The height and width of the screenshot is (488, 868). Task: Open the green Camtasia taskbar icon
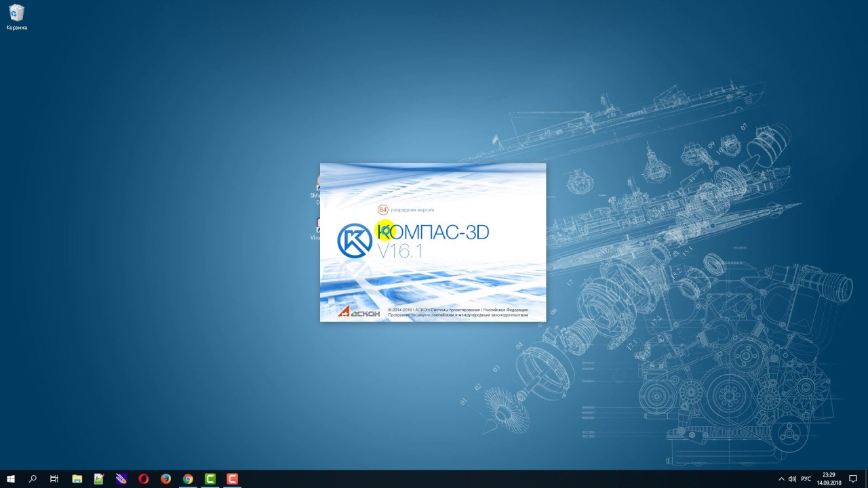pyautogui.click(x=211, y=479)
